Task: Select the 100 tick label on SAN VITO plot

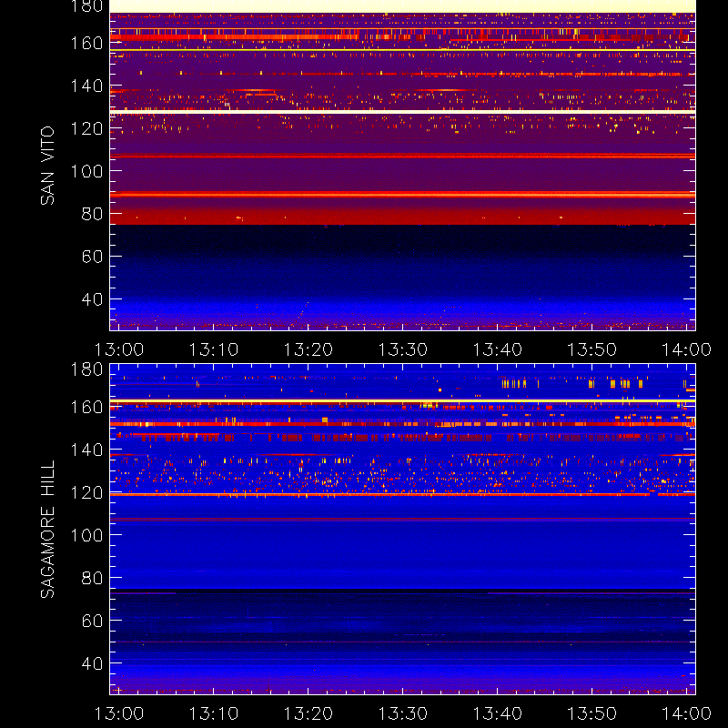Action: coord(86,171)
